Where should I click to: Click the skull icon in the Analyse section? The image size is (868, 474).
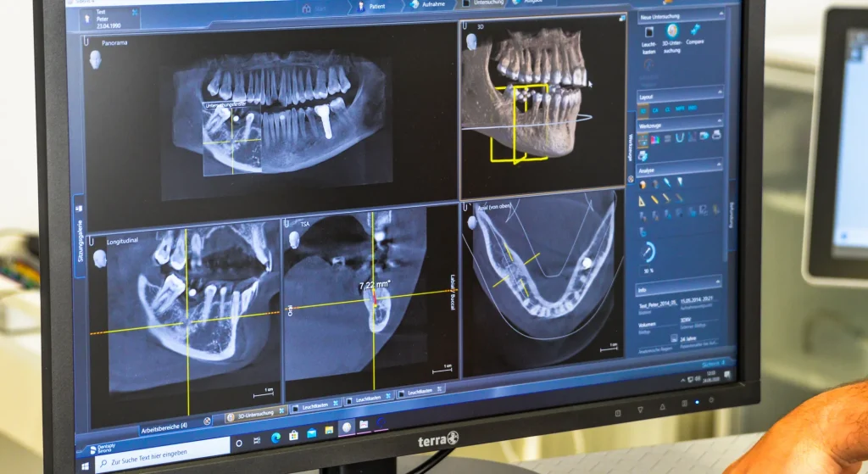point(643,184)
